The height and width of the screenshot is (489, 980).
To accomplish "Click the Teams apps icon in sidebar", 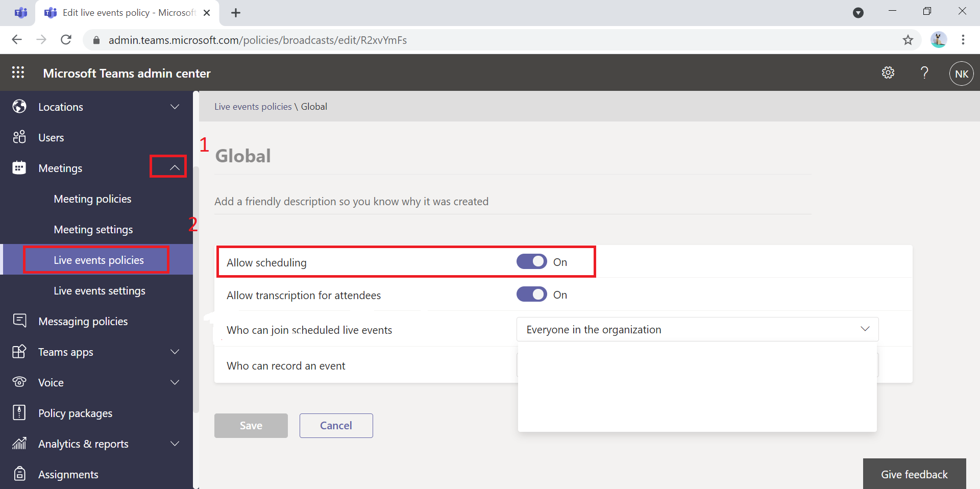I will (19, 351).
